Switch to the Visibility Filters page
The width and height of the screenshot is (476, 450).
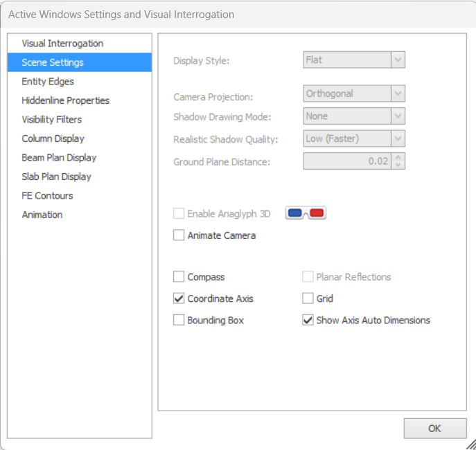pyautogui.click(x=51, y=120)
